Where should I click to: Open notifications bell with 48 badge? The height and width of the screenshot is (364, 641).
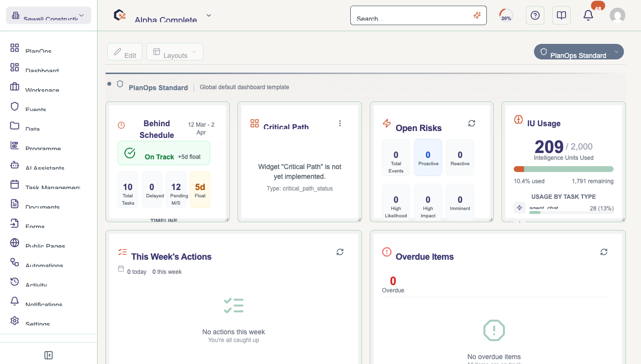coord(589,16)
